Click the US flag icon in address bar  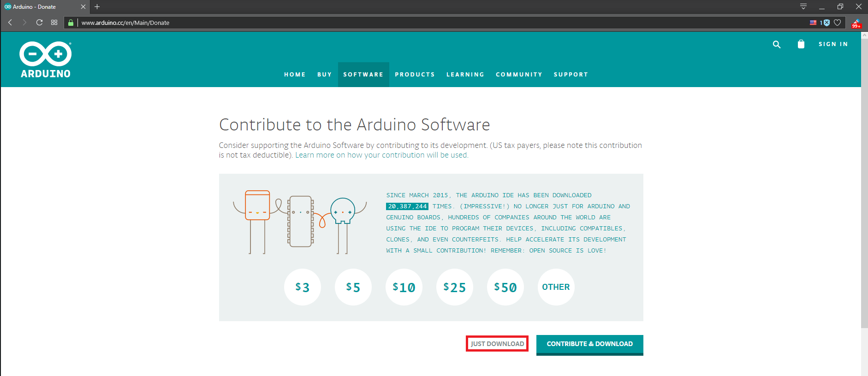[813, 23]
